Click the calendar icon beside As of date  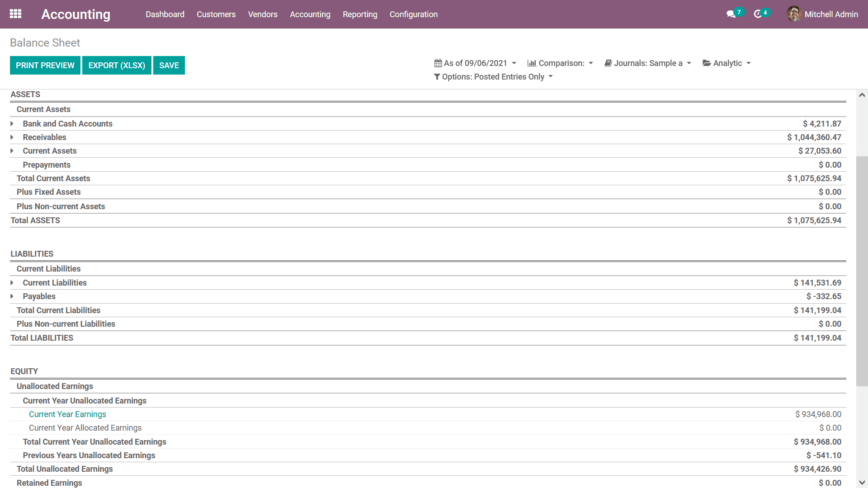coord(438,63)
